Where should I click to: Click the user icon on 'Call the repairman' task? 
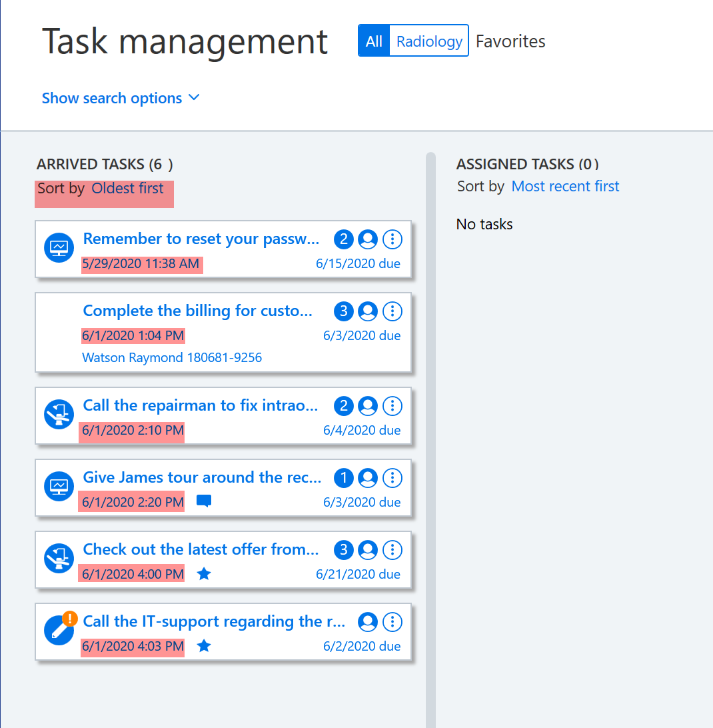point(368,406)
